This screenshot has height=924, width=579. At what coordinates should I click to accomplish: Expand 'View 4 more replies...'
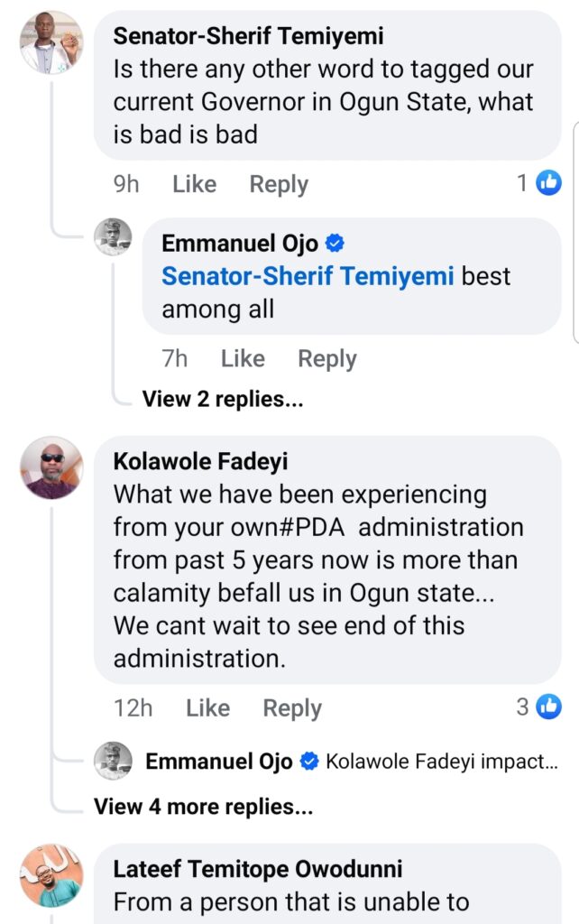pyautogui.click(x=203, y=807)
